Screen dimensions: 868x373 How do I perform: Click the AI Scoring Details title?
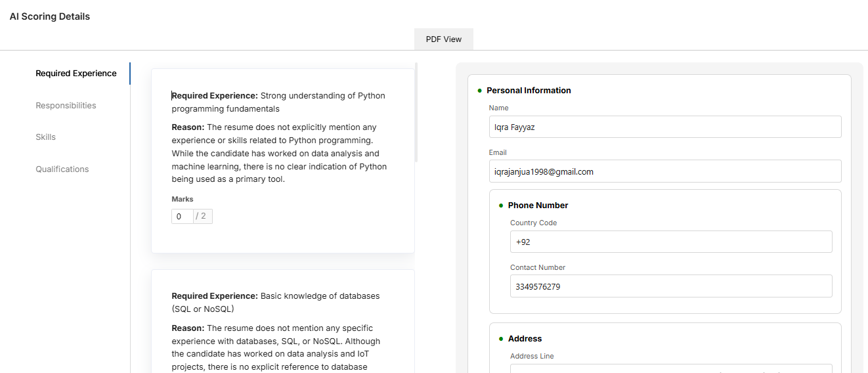click(50, 16)
